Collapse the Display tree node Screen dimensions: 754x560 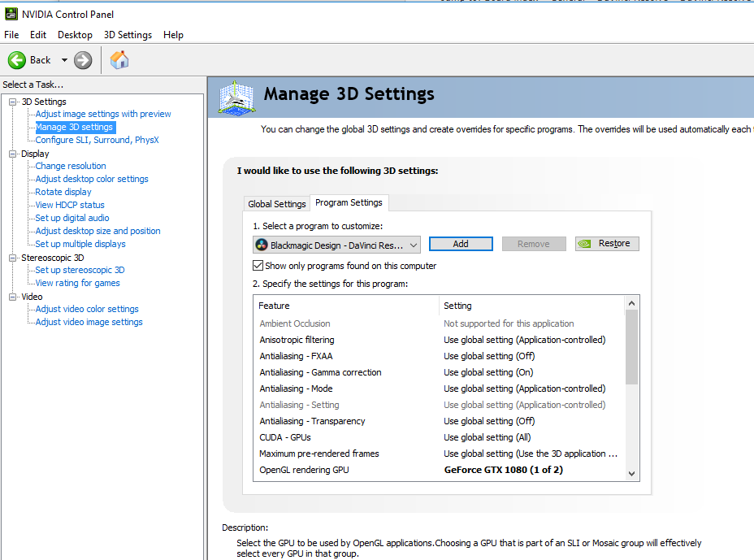tap(12, 154)
